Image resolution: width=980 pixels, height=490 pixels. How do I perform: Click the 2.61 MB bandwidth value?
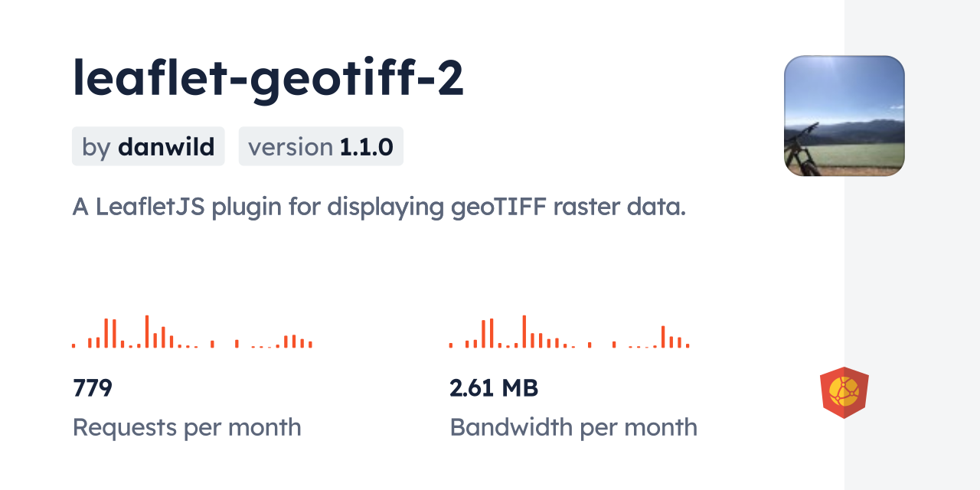494,388
